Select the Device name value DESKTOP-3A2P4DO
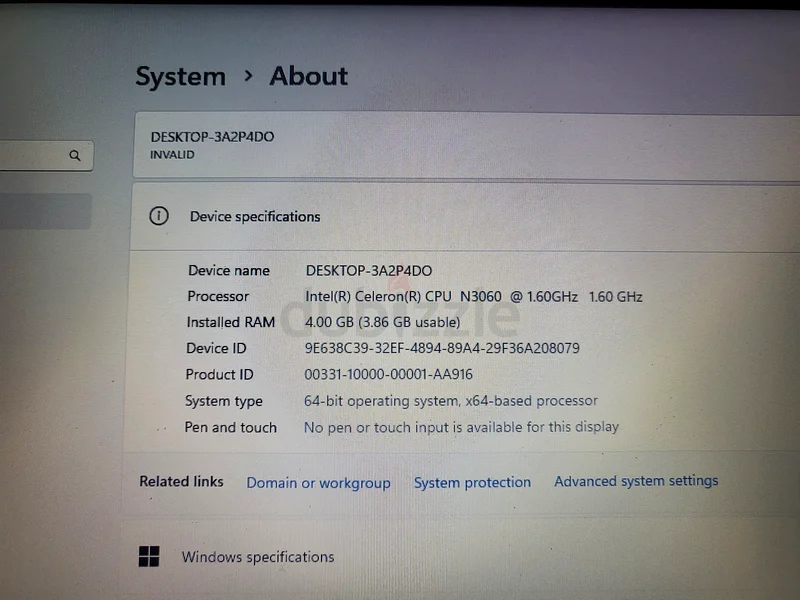Image resolution: width=800 pixels, height=600 pixels. pos(369,271)
